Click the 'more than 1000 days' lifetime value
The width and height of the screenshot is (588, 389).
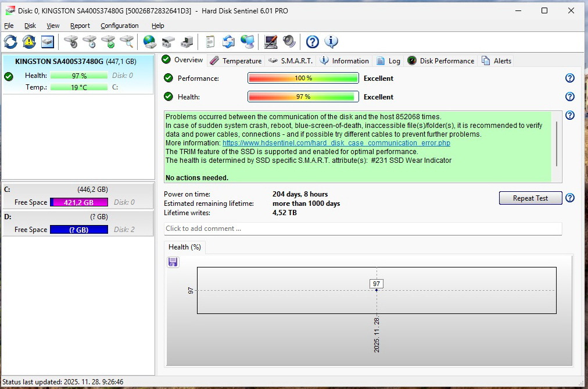pyautogui.click(x=306, y=204)
